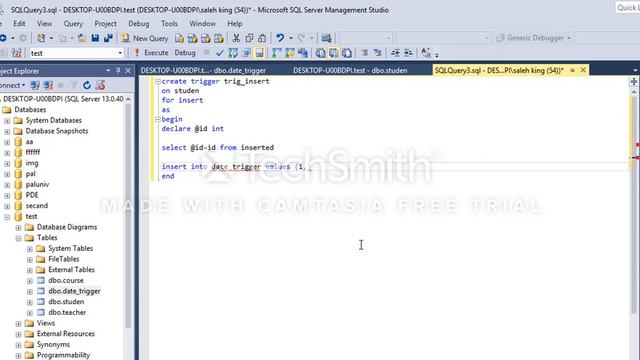Select the Results to Grid icon

tap(333, 53)
